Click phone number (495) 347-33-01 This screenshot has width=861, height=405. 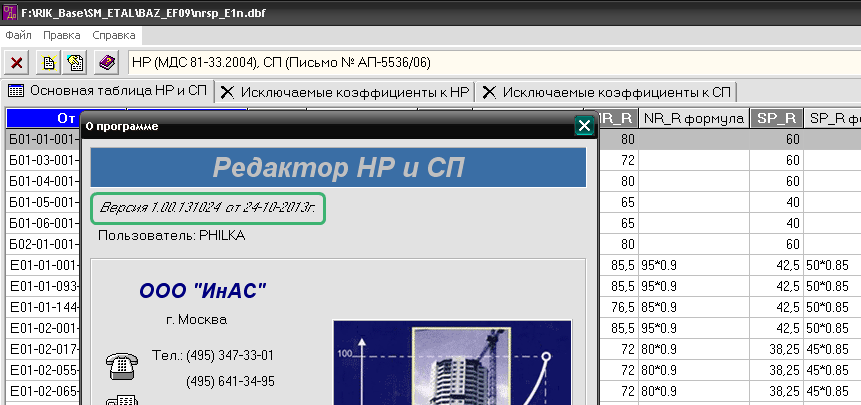point(230,356)
